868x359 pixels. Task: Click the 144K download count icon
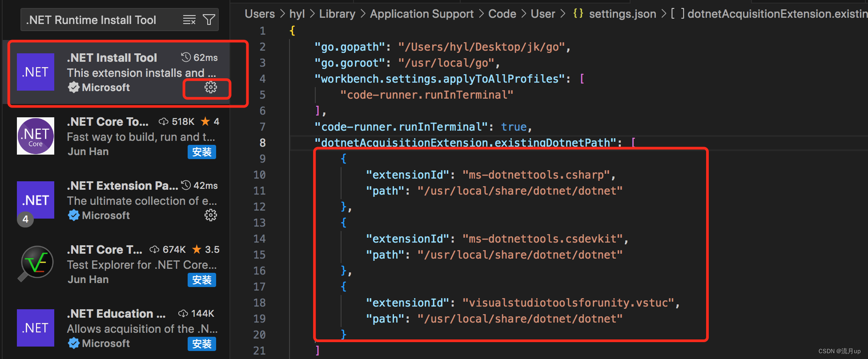183,313
